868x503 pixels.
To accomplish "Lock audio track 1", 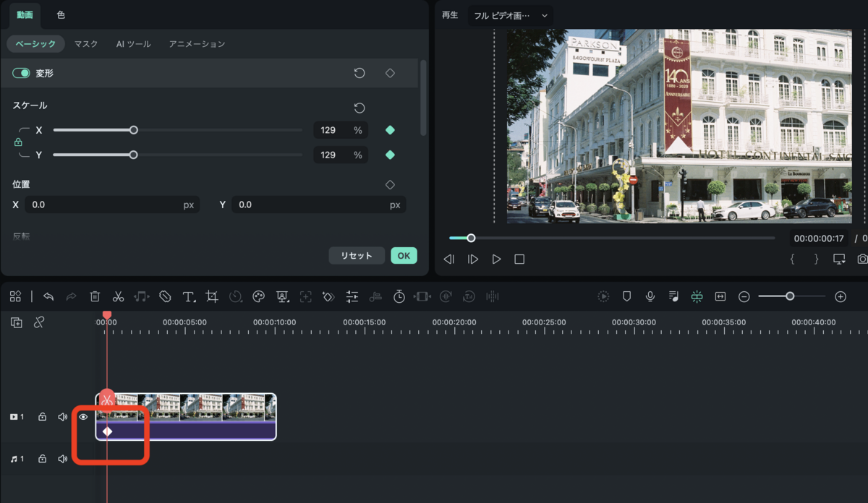I will pos(43,459).
